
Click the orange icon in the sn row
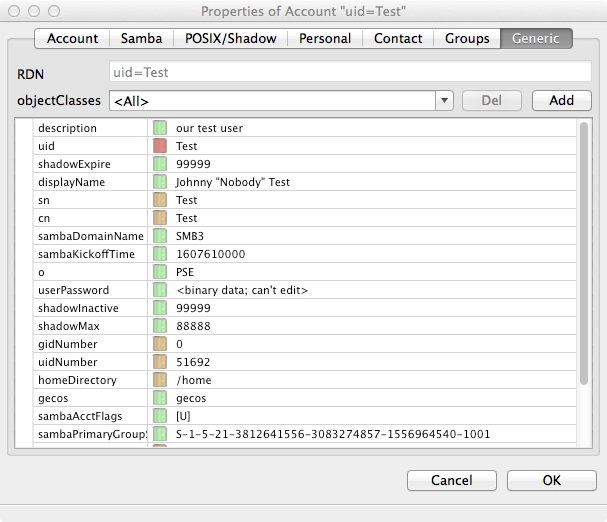160,200
